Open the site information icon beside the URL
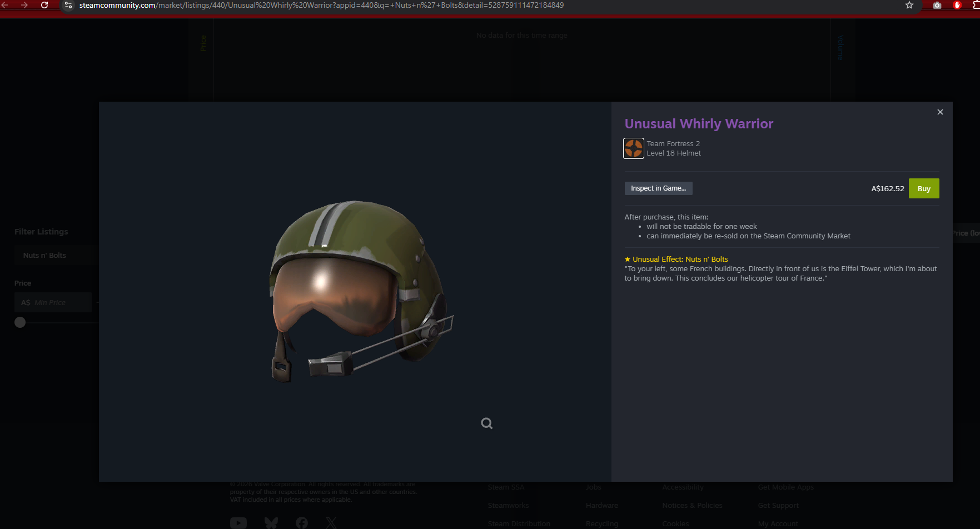980x529 pixels. (68, 5)
